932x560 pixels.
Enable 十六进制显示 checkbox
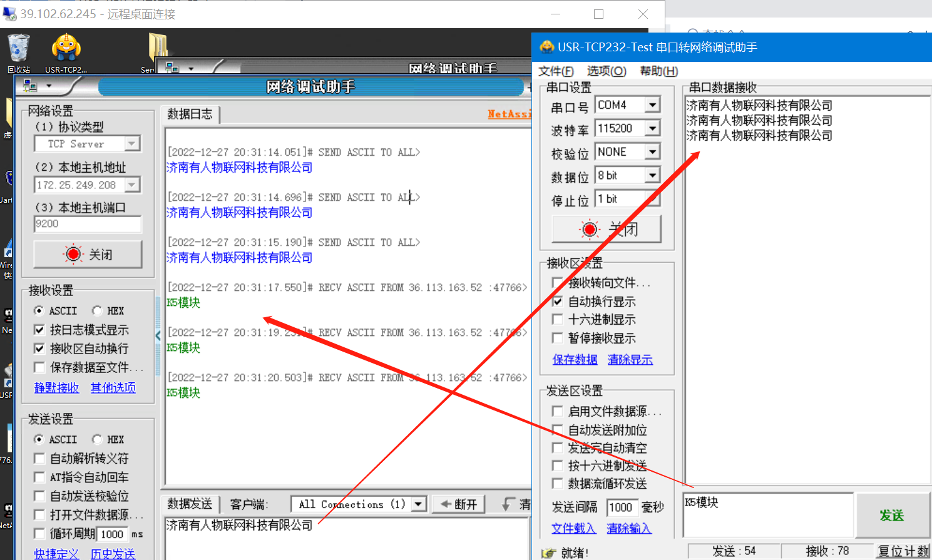[x=557, y=320]
